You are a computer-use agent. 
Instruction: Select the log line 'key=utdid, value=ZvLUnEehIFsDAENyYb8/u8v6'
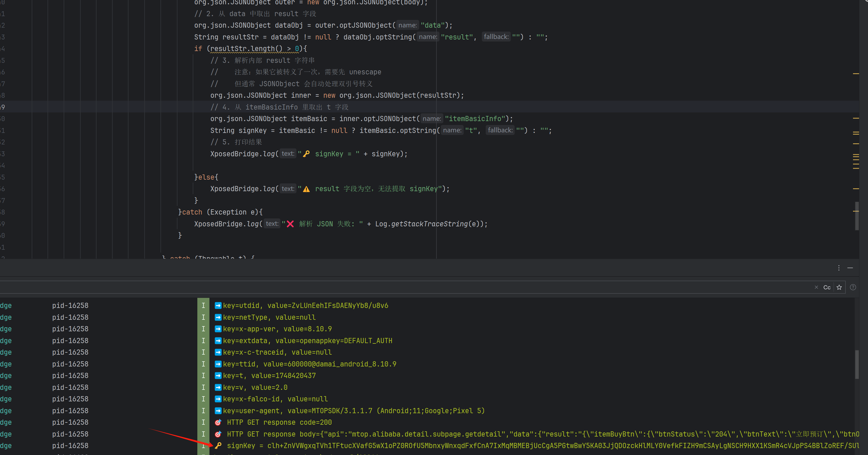[305, 306]
